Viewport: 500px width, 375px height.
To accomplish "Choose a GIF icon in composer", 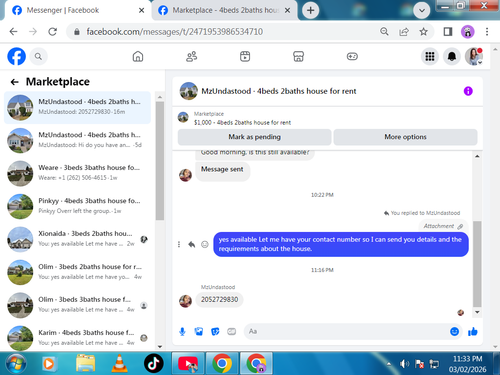I will [231, 331].
